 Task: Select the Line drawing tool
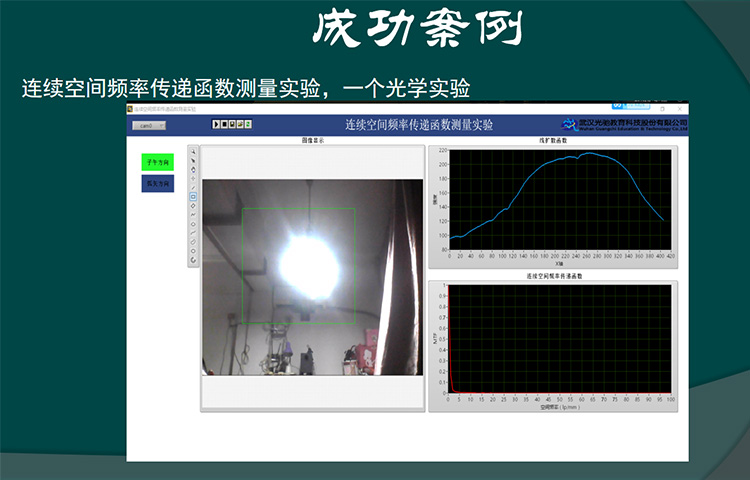(x=193, y=187)
